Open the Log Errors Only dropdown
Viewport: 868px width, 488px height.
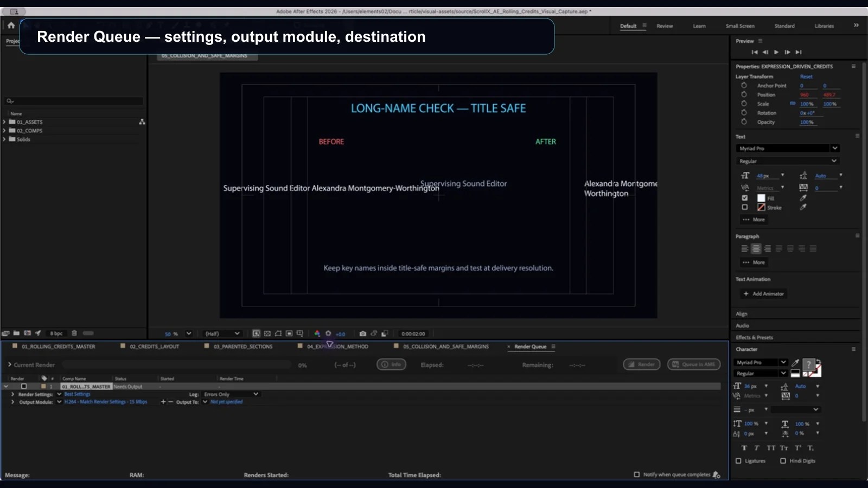(x=231, y=394)
